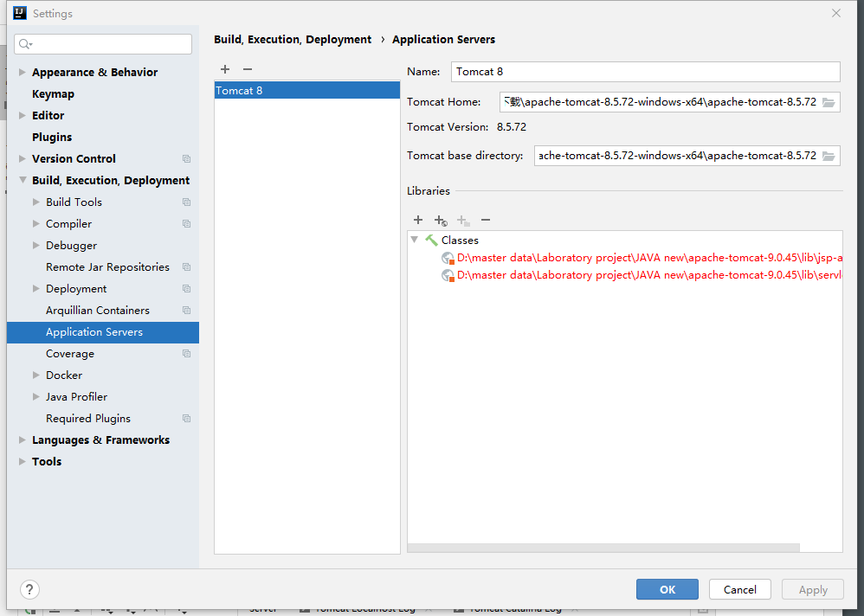
Task: Collapse Build, Execution, Deployment section
Action: [23, 180]
